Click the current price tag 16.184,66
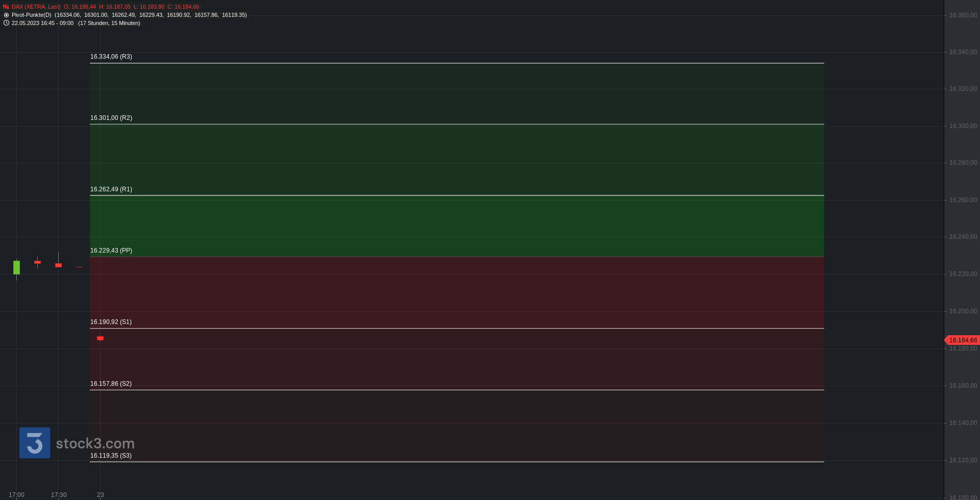The height and width of the screenshot is (500, 980). (x=962, y=340)
